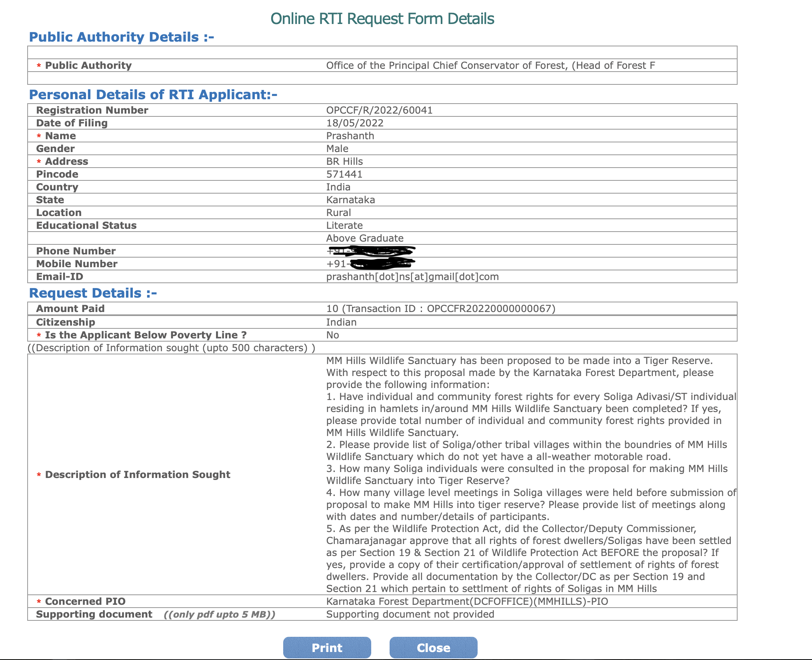Click the Request Details heading
This screenshot has height=660, width=812.
tap(93, 293)
